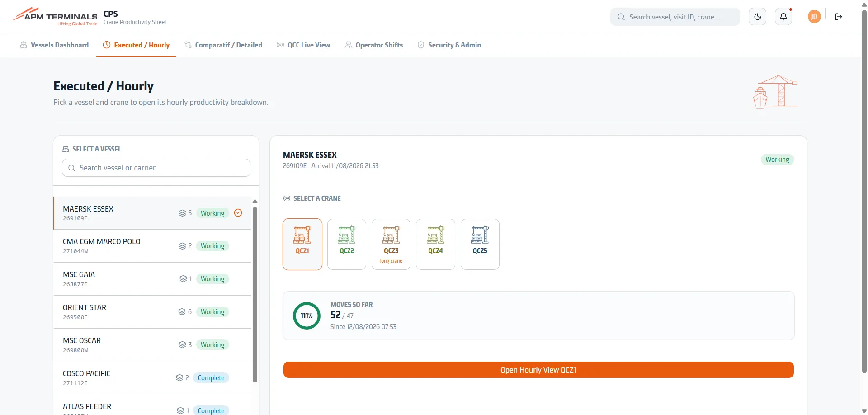Select crane QCZ1 card
Screen dimensions: 868x415
coord(302,244)
